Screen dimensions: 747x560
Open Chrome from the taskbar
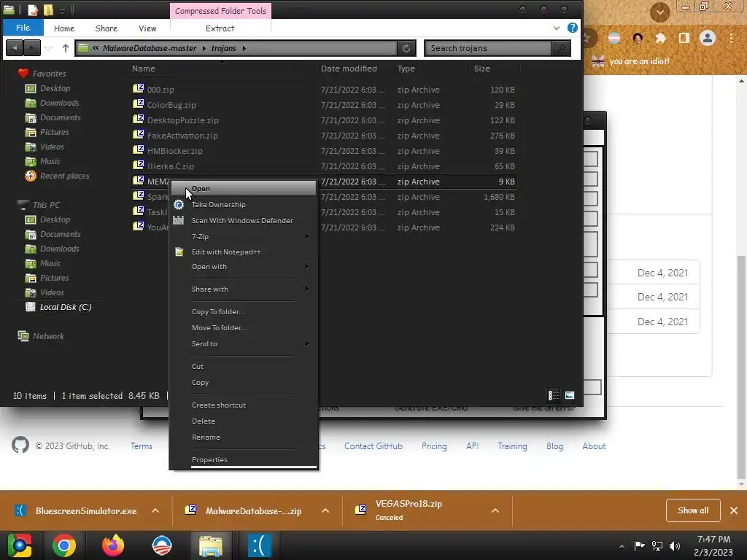tap(64, 545)
